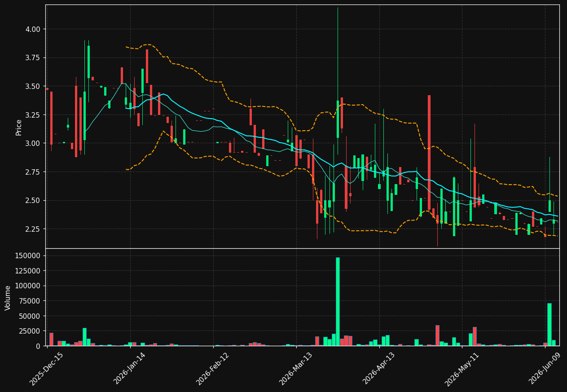The image size is (567, 392).
Task: Click the 2.50 price axis value
Action: 33,200
